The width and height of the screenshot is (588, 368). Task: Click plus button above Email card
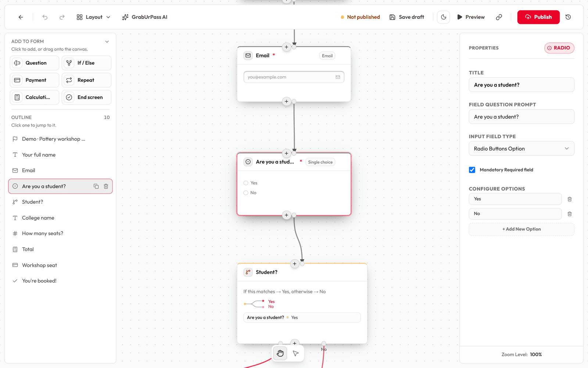[x=287, y=47]
